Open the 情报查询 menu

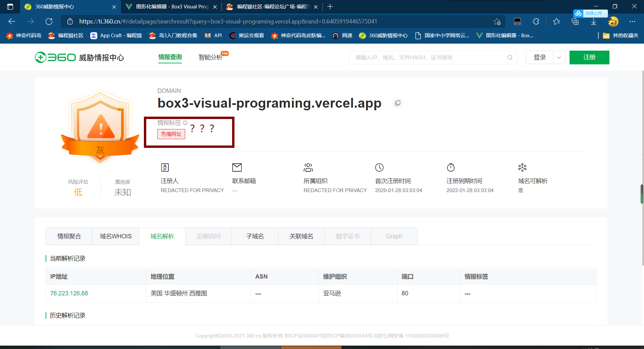coord(170,57)
